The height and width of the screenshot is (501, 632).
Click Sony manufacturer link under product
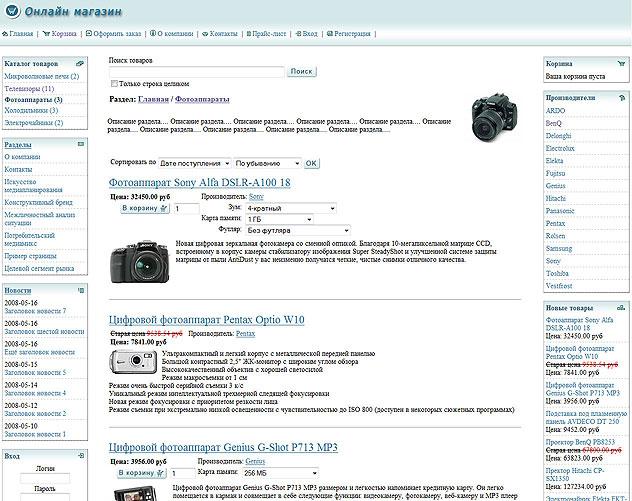pyautogui.click(x=256, y=197)
